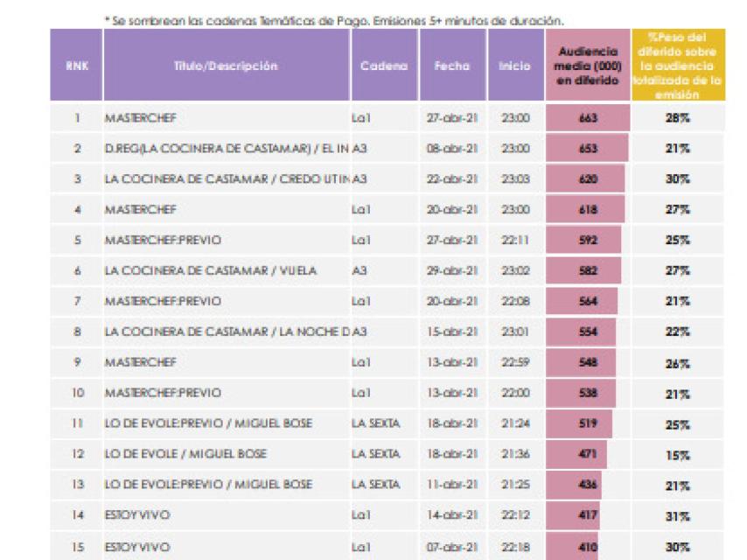Click the yellow %Peso del diferido header
This screenshot has height=560, width=747.
tap(678, 66)
